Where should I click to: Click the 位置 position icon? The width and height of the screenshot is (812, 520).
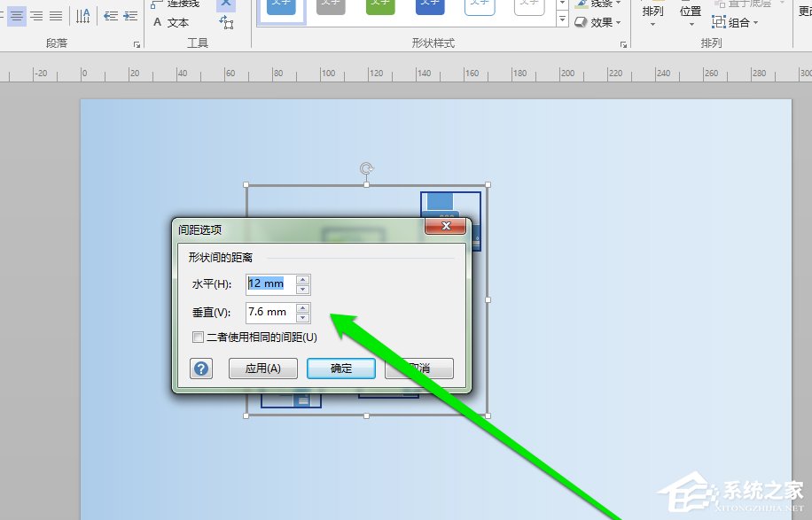click(690, 11)
